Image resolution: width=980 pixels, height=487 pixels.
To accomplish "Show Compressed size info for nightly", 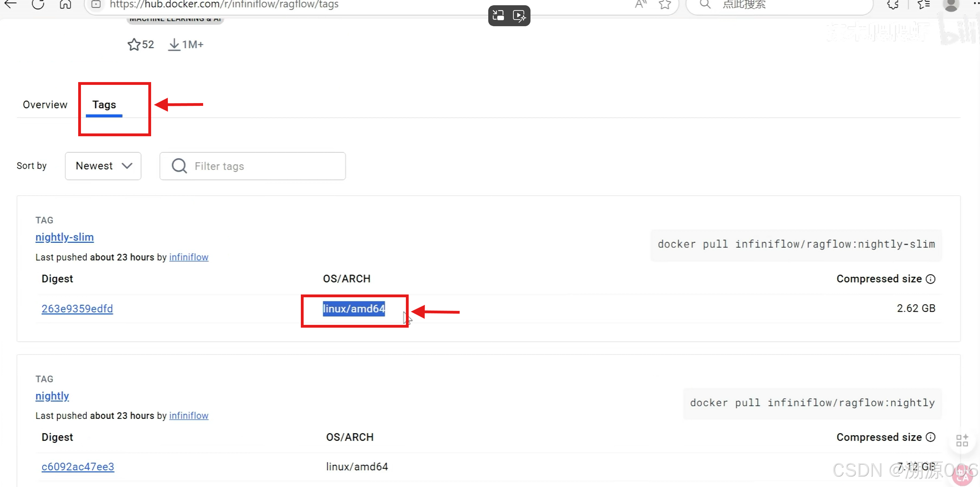I will pyautogui.click(x=930, y=437).
